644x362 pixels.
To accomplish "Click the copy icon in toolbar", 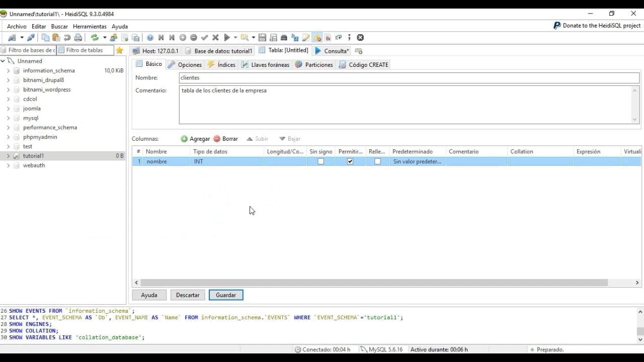I will click(46, 38).
